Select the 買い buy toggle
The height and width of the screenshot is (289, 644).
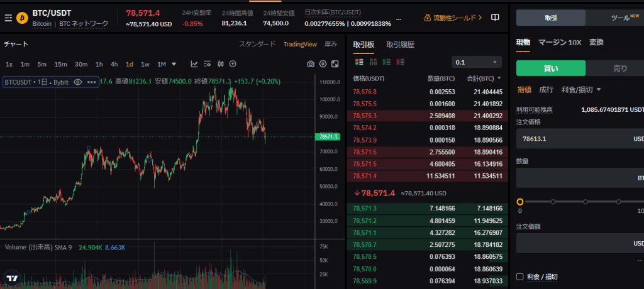551,68
